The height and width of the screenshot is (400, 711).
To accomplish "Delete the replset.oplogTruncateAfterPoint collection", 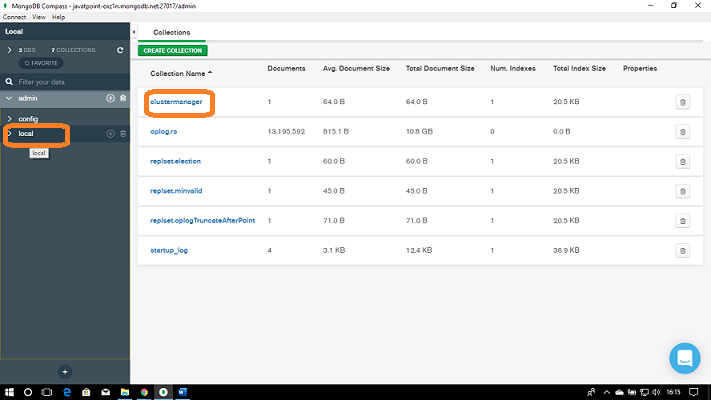I will [x=682, y=221].
